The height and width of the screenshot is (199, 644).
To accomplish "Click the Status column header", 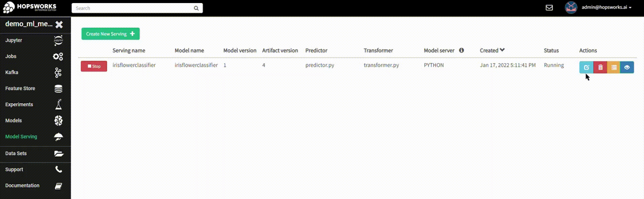I will (551, 50).
